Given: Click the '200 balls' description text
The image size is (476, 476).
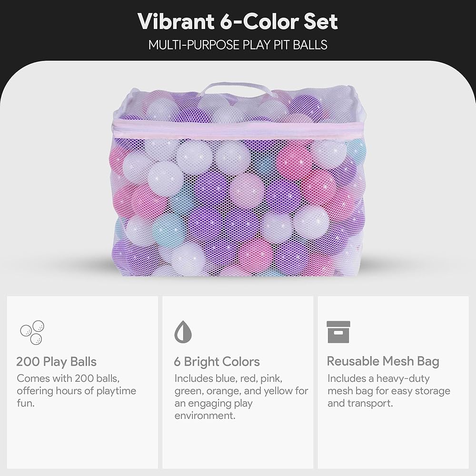Looking at the screenshot, I should 77,391.
